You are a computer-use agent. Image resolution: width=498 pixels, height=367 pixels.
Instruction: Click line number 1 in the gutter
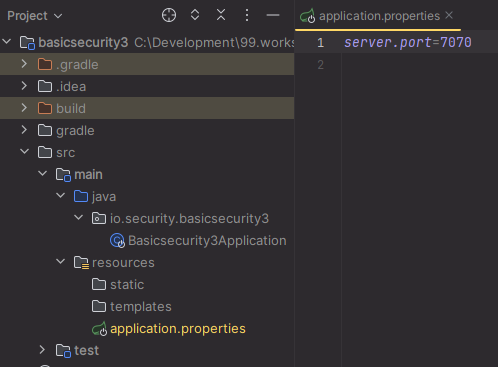coord(320,43)
